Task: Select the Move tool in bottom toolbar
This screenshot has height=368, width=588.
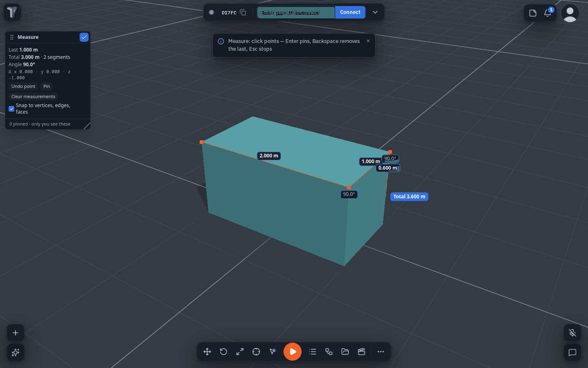Action: (207, 352)
